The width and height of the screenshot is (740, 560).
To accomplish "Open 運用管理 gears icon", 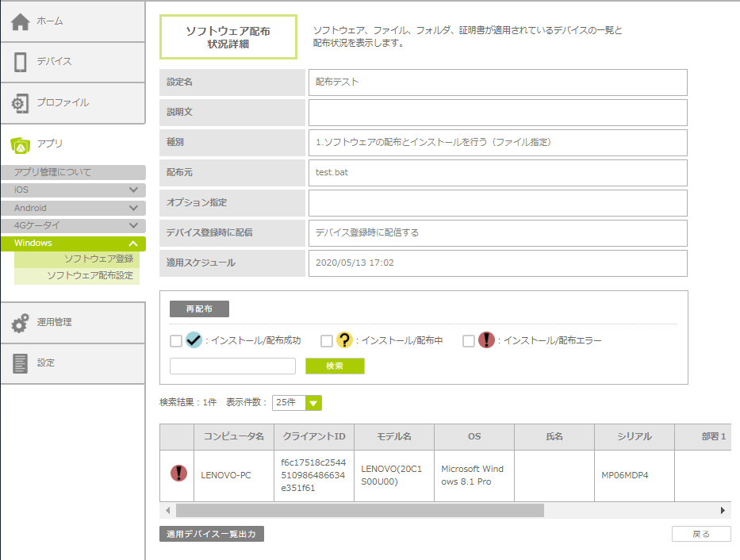I will 21,323.
